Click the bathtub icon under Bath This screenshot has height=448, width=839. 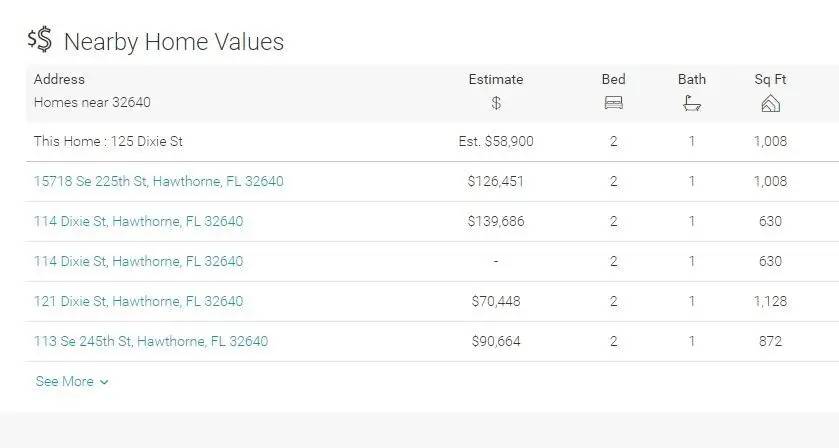(x=692, y=103)
